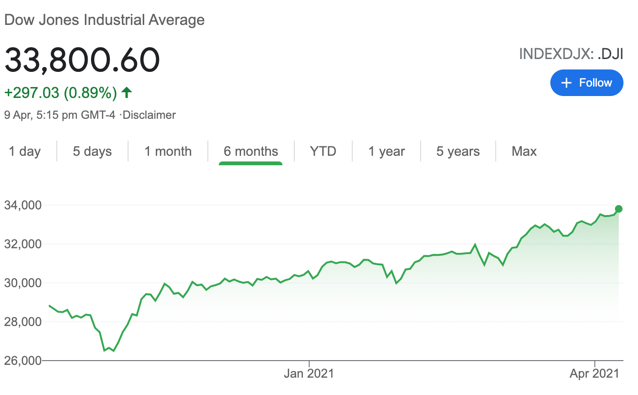Click the 33,800.60 index price
The image size is (638, 395).
(x=82, y=60)
